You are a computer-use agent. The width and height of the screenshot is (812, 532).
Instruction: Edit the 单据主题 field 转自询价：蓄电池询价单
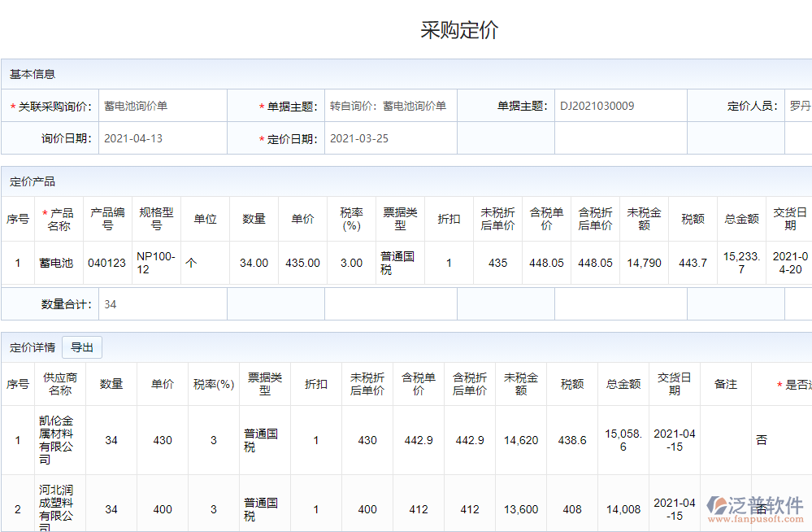(x=390, y=105)
